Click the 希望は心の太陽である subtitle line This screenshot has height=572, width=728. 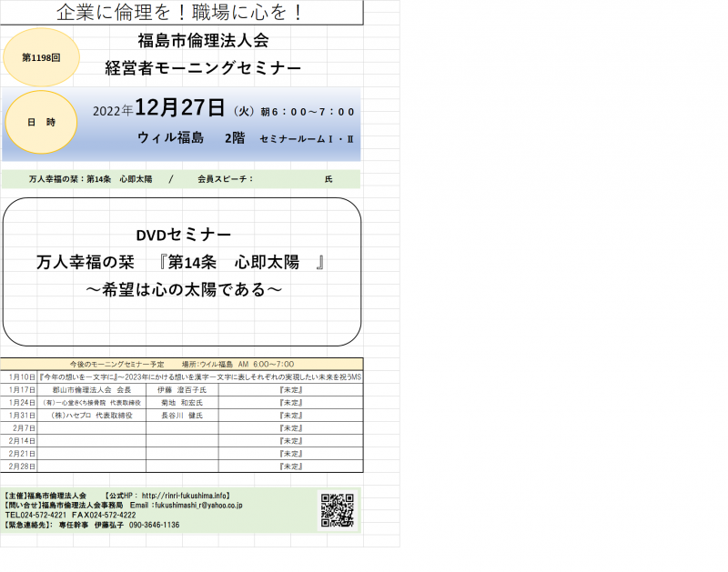(x=183, y=289)
